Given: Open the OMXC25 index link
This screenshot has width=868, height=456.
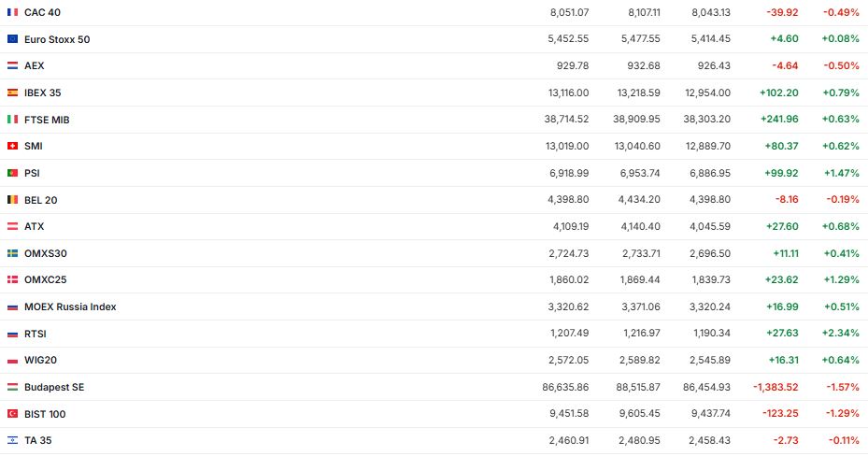Looking at the screenshot, I should pyautogui.click(x=46, y=279).
